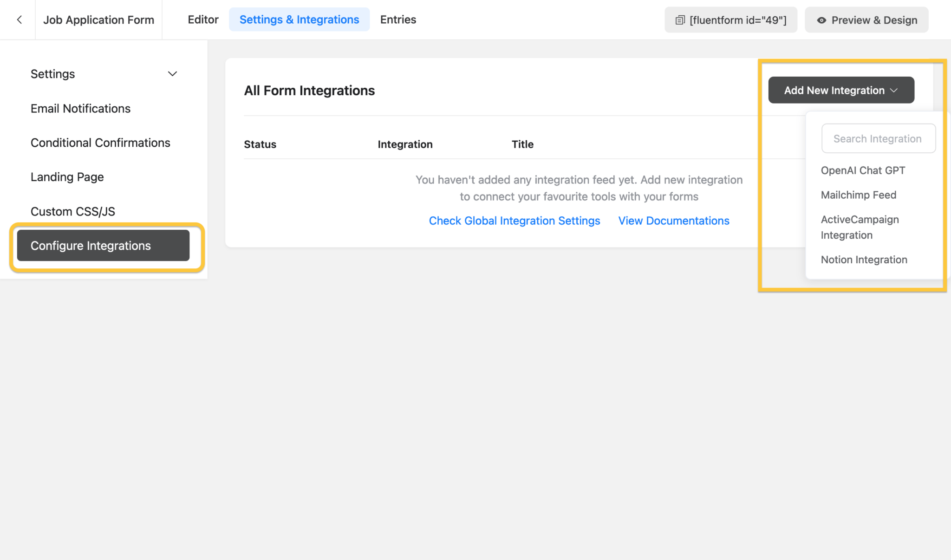Click the eye icon on Preview & Design
Viewport: 951px width, 560px height.
tap(821, 20)
